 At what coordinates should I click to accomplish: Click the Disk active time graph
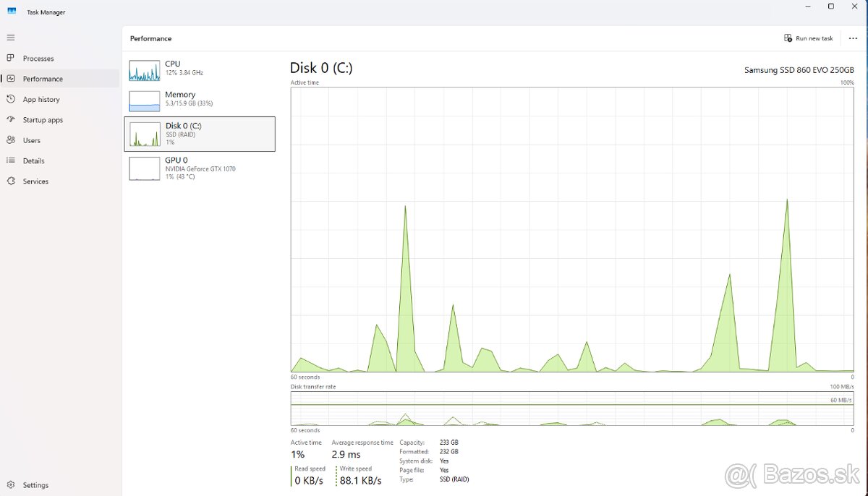[572, 230]
